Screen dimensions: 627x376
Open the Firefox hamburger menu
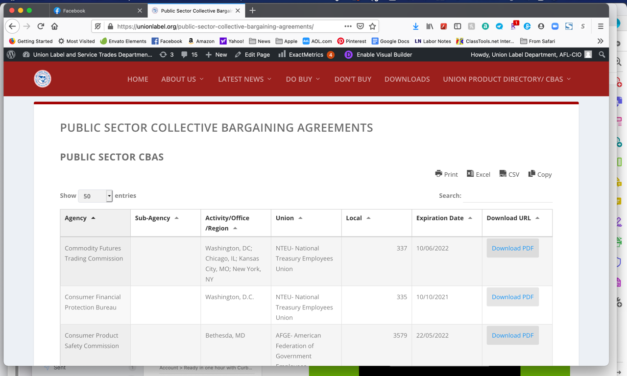click(x=601, y=26)
